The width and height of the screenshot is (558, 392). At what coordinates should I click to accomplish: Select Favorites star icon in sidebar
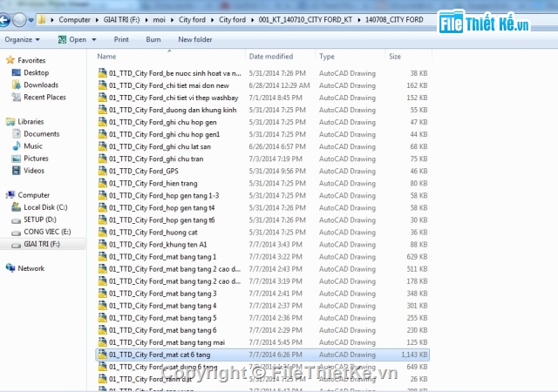pos(10,60)
